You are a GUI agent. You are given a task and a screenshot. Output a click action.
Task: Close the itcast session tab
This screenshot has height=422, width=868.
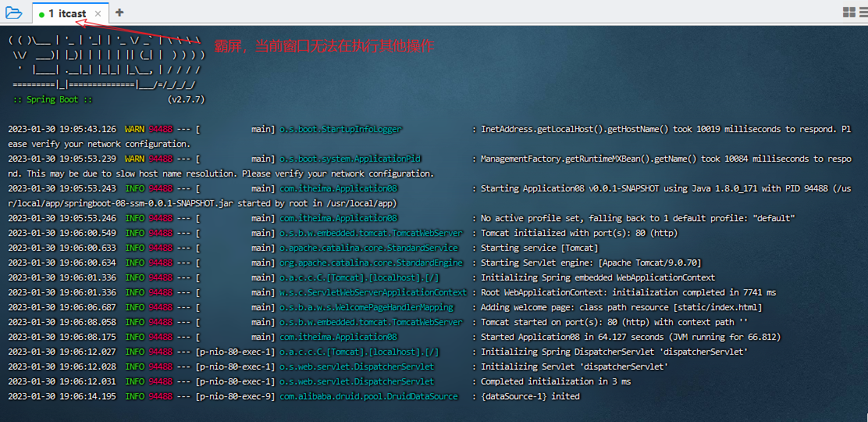[x=98, y=13]
